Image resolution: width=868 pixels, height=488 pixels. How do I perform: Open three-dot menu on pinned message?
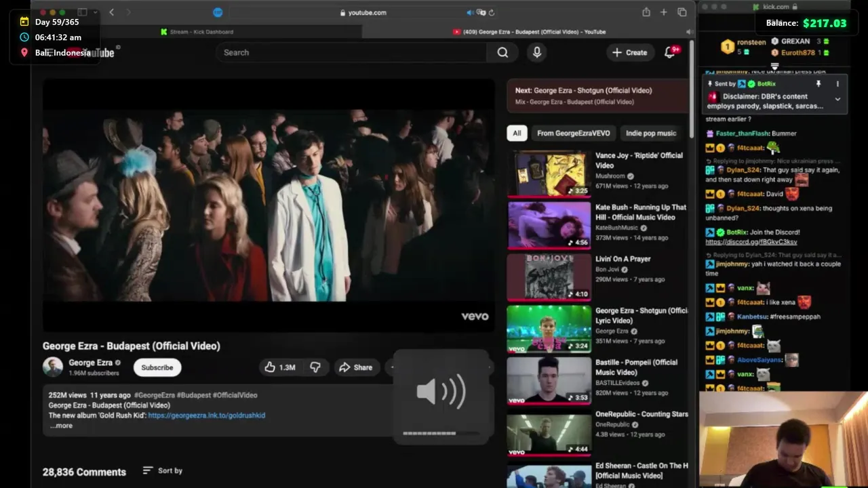click(x=837, y=84)
